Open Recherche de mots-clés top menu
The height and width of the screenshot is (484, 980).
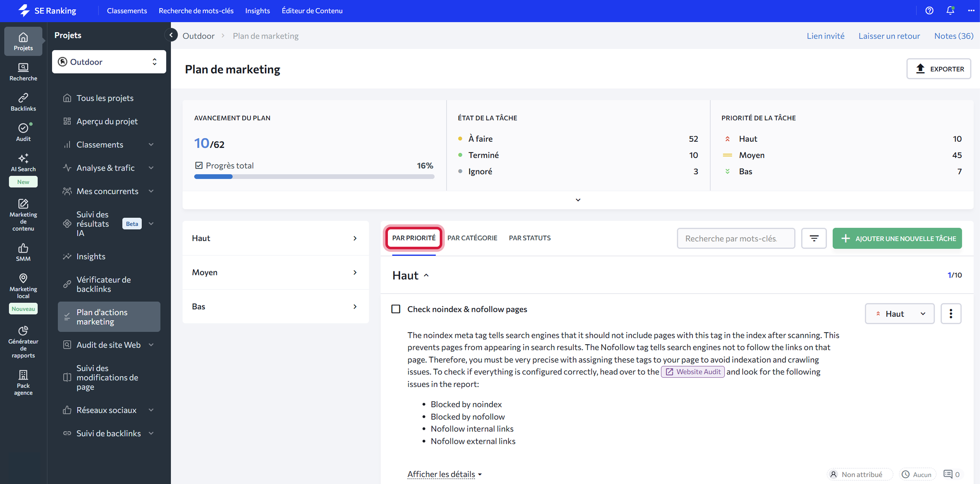[x=196, y=11]
